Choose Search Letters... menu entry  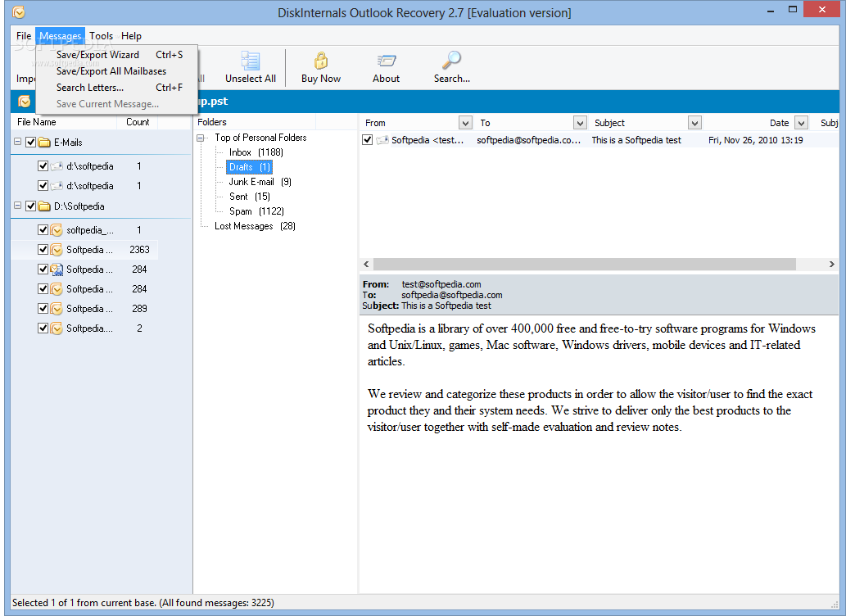click(x=117, y=88)
